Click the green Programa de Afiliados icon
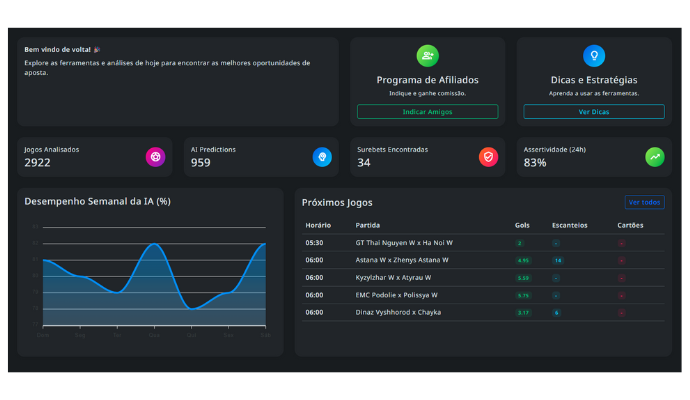 click(x=427, y=56)
